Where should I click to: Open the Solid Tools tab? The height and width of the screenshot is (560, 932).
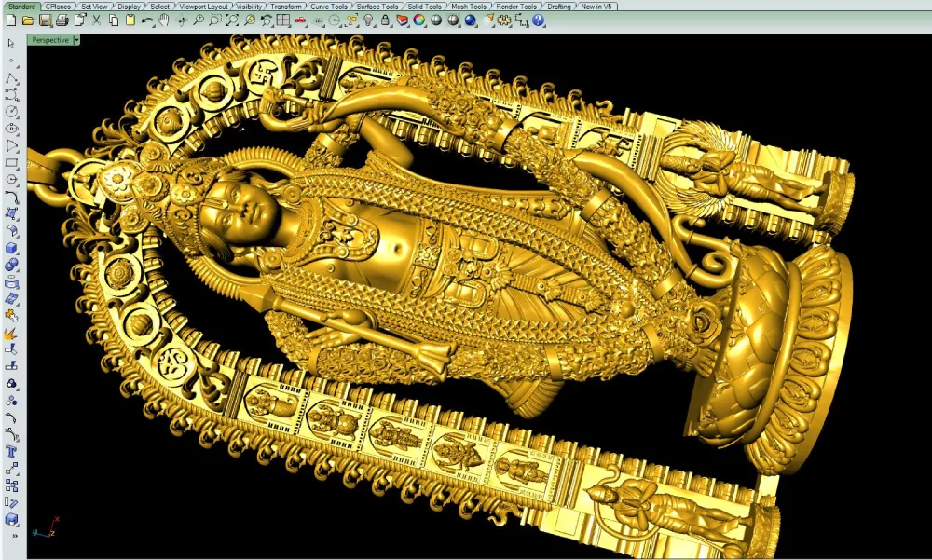(424, 7)
